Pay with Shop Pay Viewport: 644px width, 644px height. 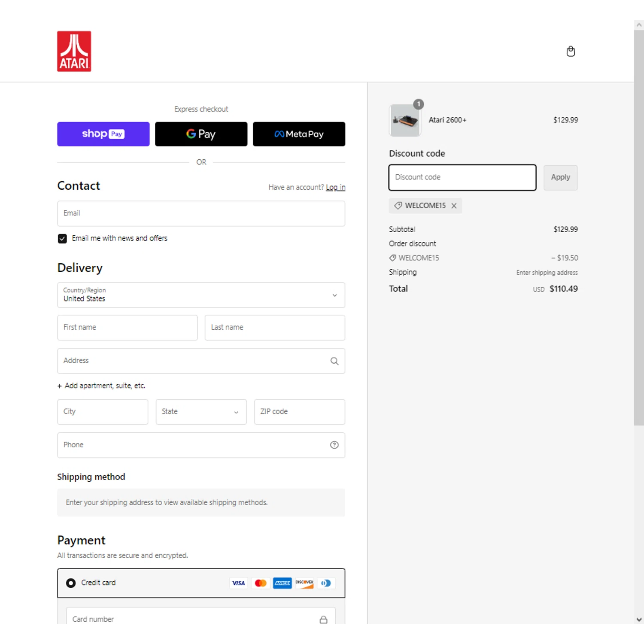tap(103, 134)
